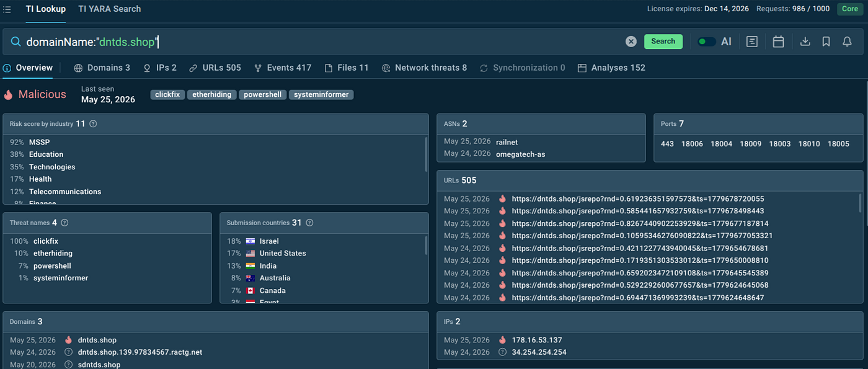Click the Australia flag icon
The height and width of the screenshot is (369, 868).
point(250,278)
